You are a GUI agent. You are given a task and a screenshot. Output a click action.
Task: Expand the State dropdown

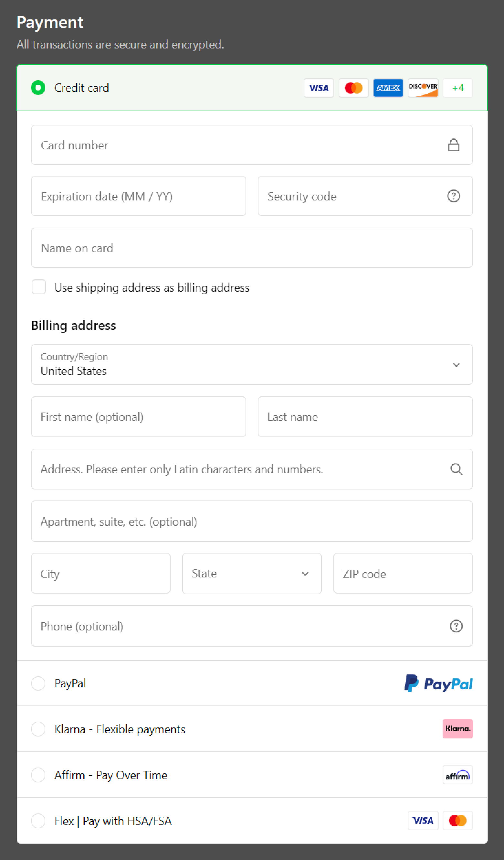coord(252,574)
